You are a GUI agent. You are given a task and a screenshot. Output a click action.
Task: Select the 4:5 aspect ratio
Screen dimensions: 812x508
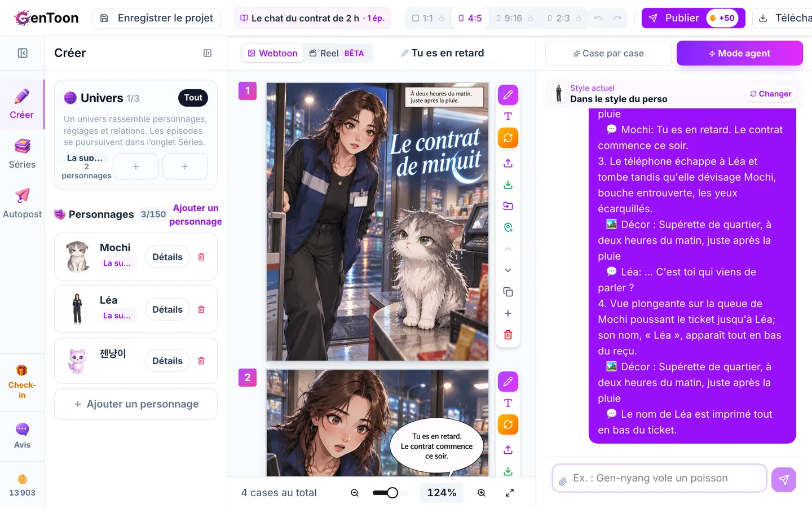470,18
